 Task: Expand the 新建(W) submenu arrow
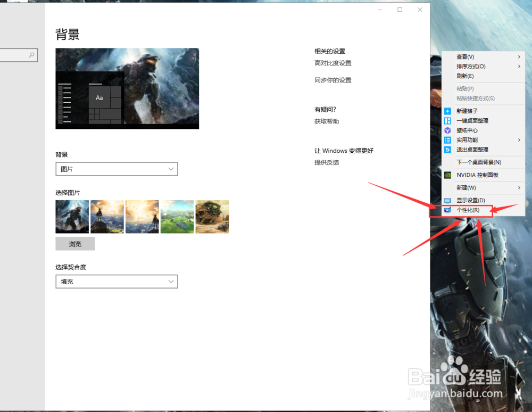(519, 188)
